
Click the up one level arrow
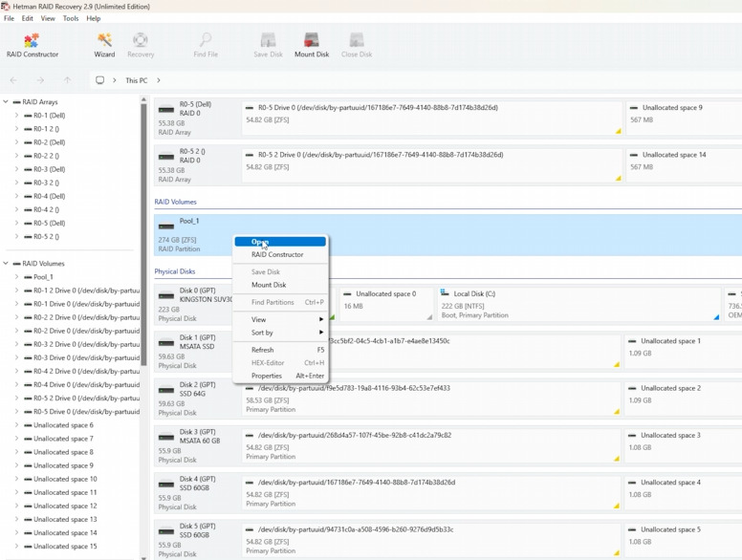(x=67, y=80)
